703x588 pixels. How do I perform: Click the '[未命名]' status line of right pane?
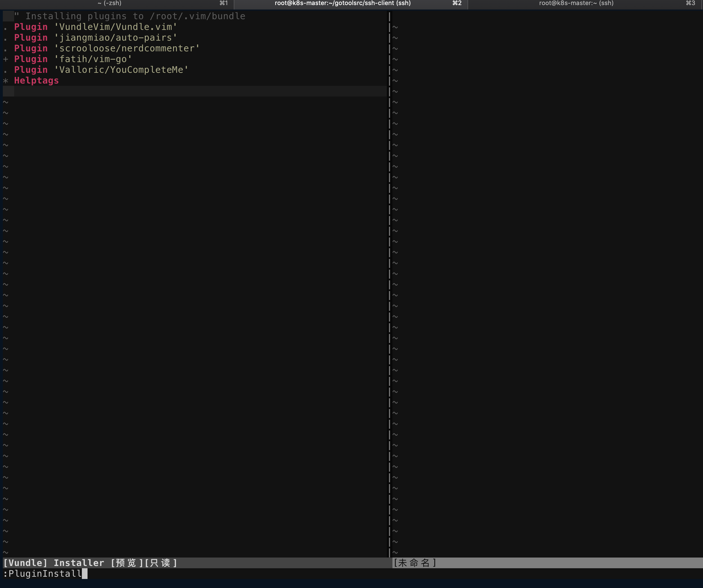click(x=547, y=563)
